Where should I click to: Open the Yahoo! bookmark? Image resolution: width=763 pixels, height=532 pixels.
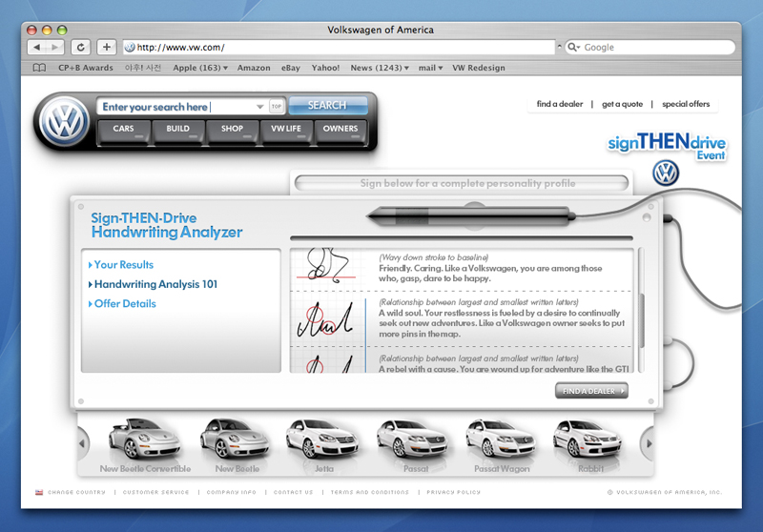tap(325, 68)
